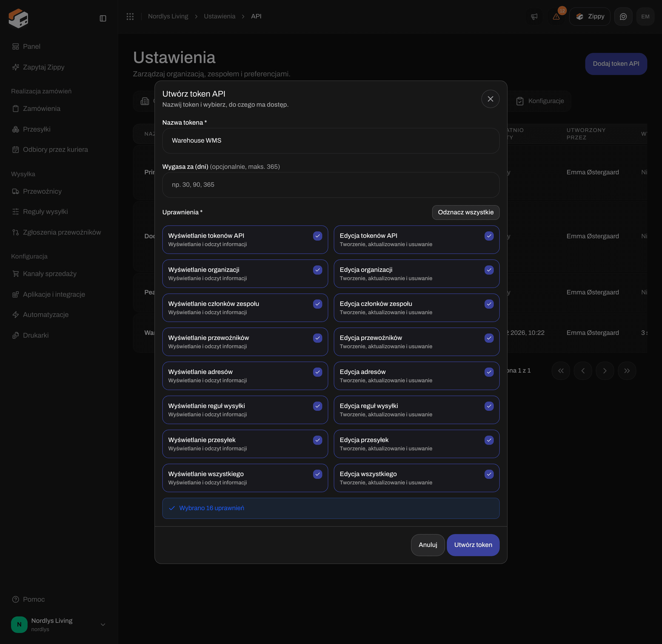Open the alerts warning icon with badge 12
662x644 pixels.
(x=556, y=17)
